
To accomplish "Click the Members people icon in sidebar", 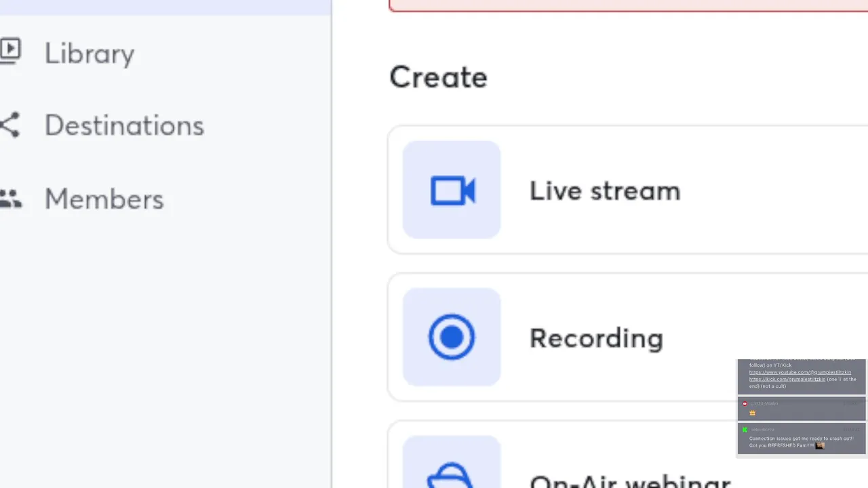I will 10,199.
